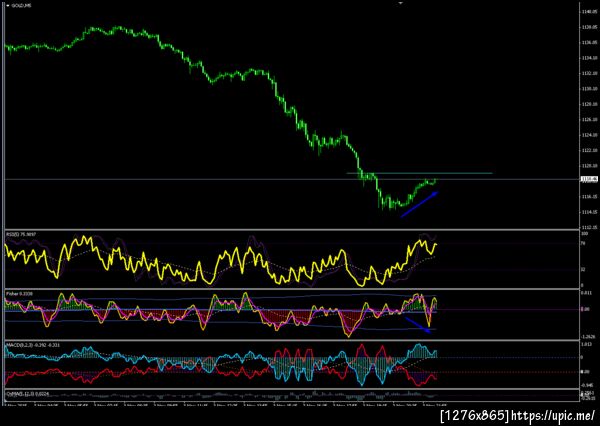
Task: Click the 1114.15 price scale label
Action: [x=589, y=212]
